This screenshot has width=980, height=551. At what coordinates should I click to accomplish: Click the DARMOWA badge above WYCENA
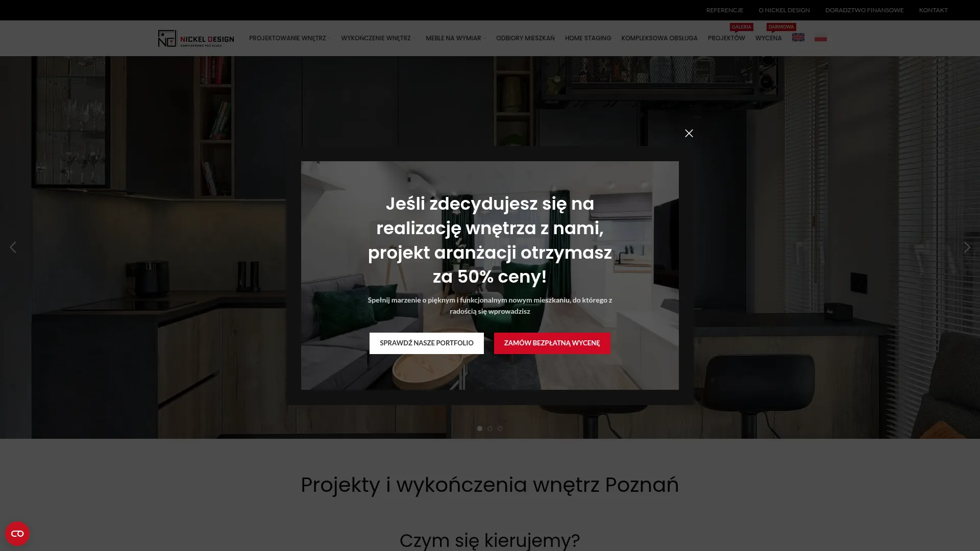pyautogui.click(x=781, y=27)
